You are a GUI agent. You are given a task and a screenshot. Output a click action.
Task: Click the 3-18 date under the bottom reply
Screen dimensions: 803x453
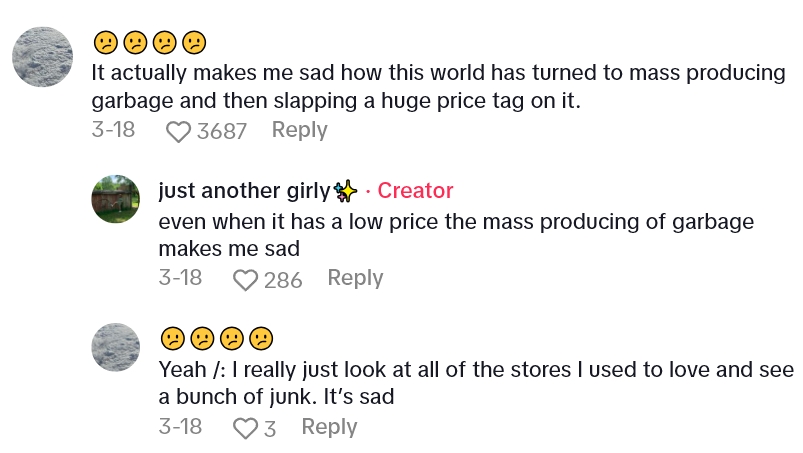click(180, 427)
